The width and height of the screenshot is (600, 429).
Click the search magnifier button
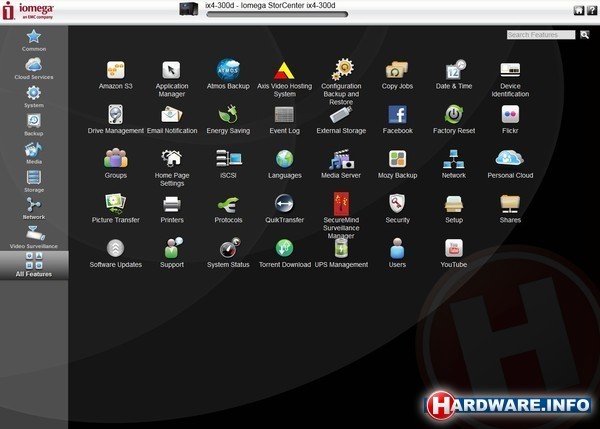click(x=584, y=35)
